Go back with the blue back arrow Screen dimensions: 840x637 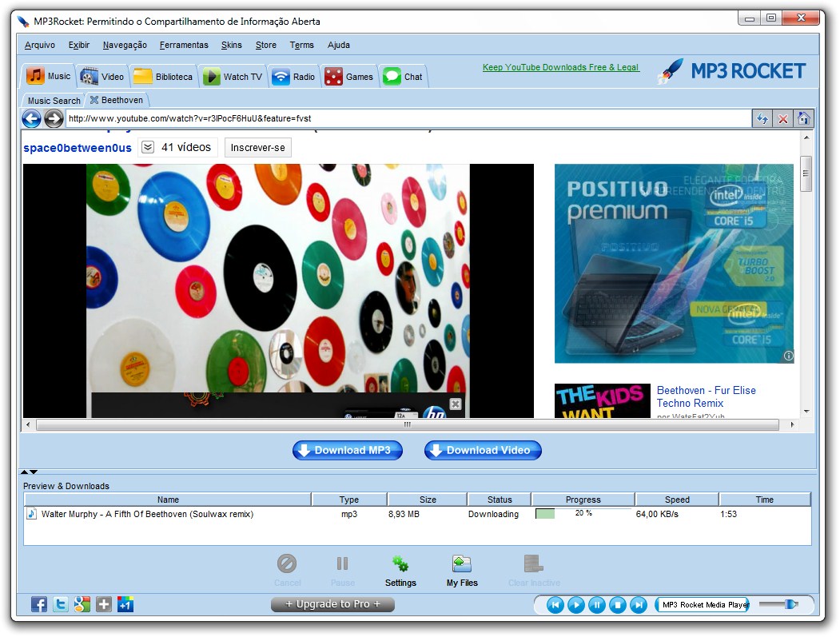click(x=32, y=118)
